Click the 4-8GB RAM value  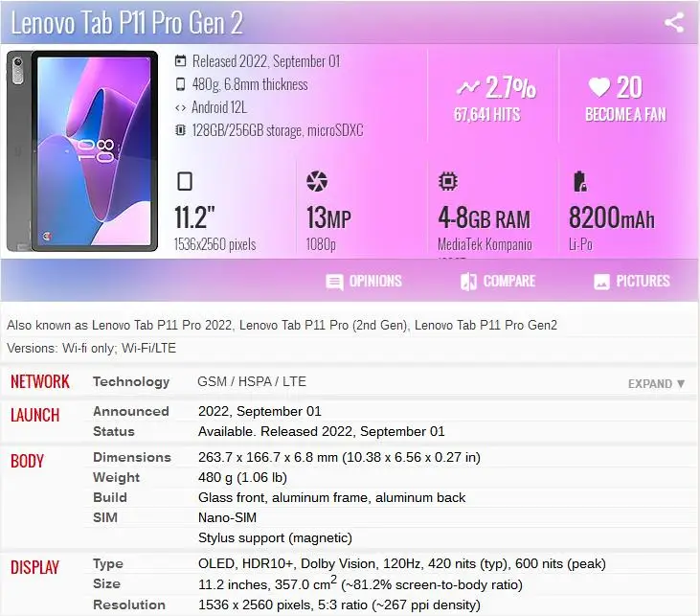[x=485, y=218]
